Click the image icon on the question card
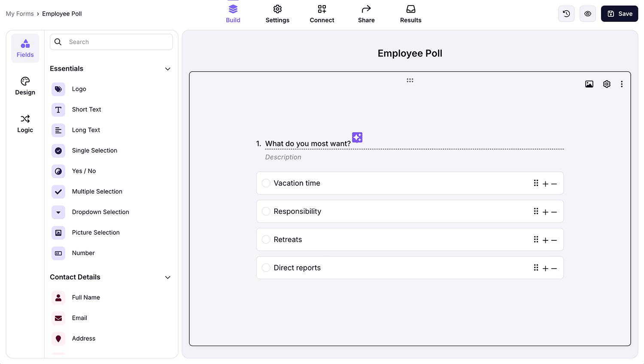 [589, 84]
